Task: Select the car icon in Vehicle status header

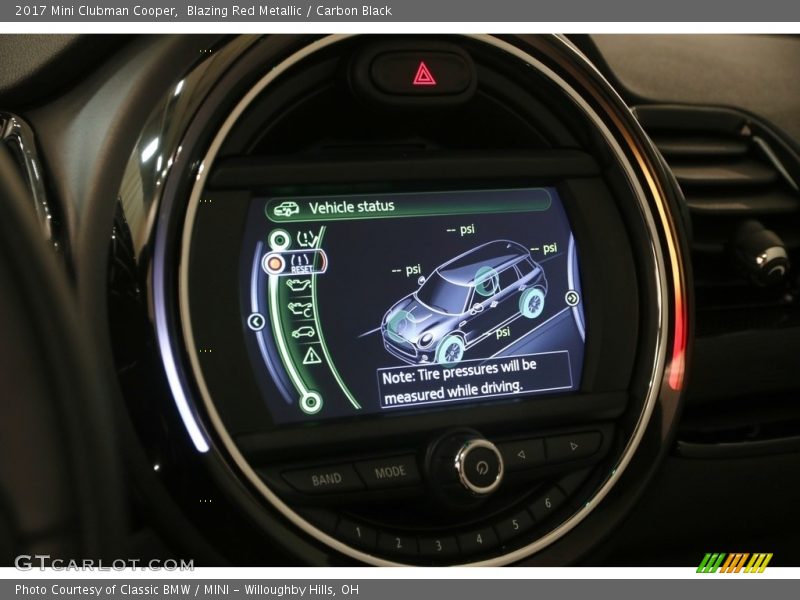Action: (x=286, y=209)
